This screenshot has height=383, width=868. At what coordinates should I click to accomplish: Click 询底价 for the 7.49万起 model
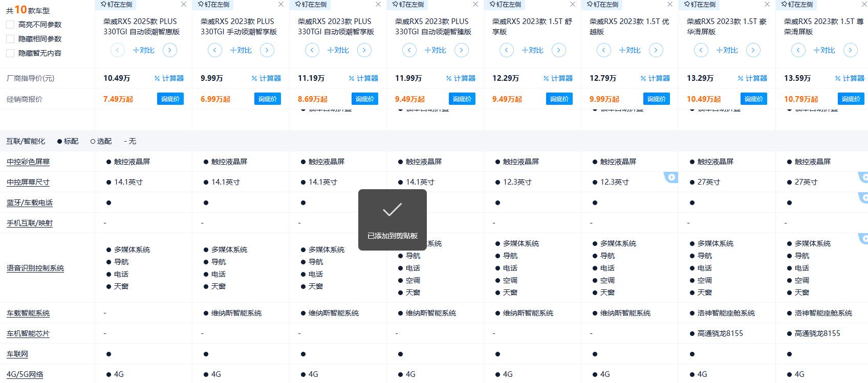[x=170, y=99]
